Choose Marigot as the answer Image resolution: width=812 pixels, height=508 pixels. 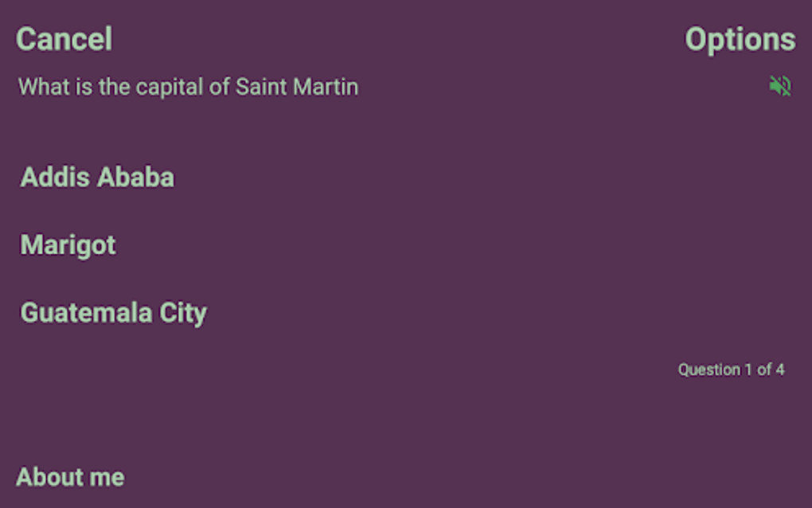click(x=68, y=244)
